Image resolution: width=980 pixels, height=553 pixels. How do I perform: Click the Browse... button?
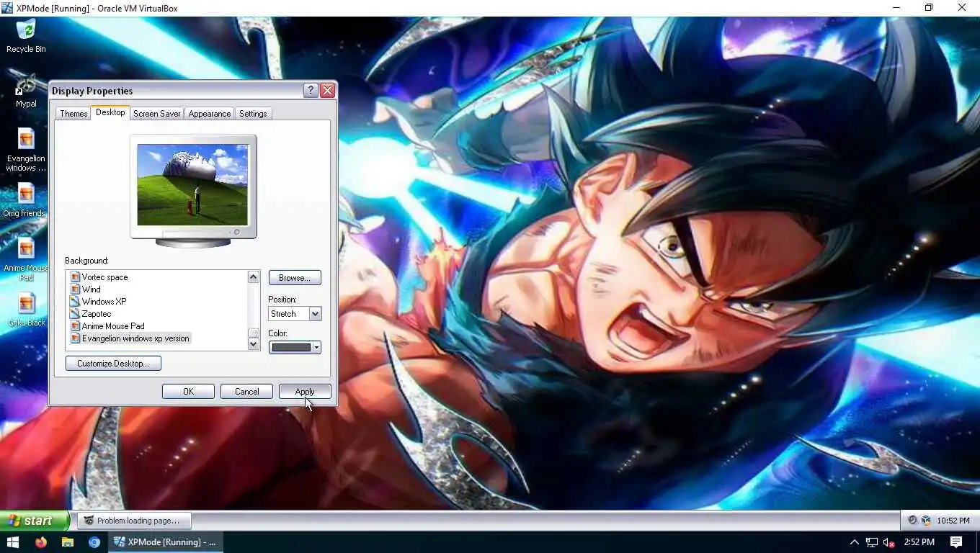point(295,278)
